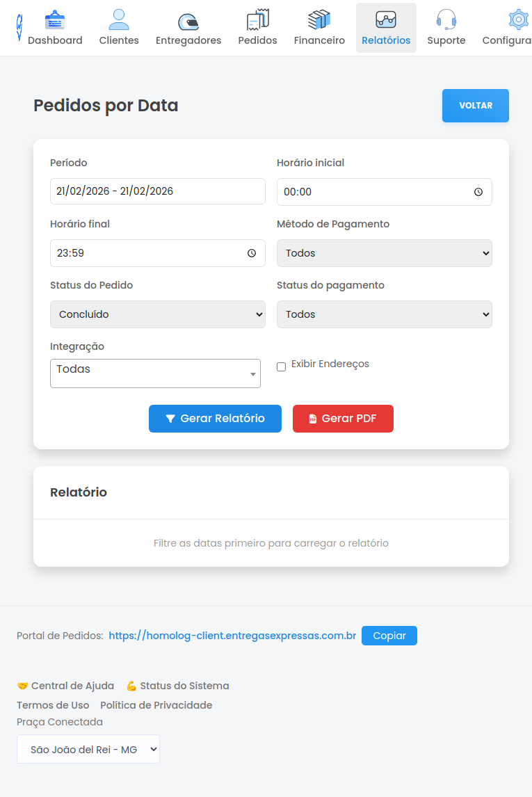The image size is (532, 797).
Task: Select the Relatórios tab
Action: coord(386,28)
